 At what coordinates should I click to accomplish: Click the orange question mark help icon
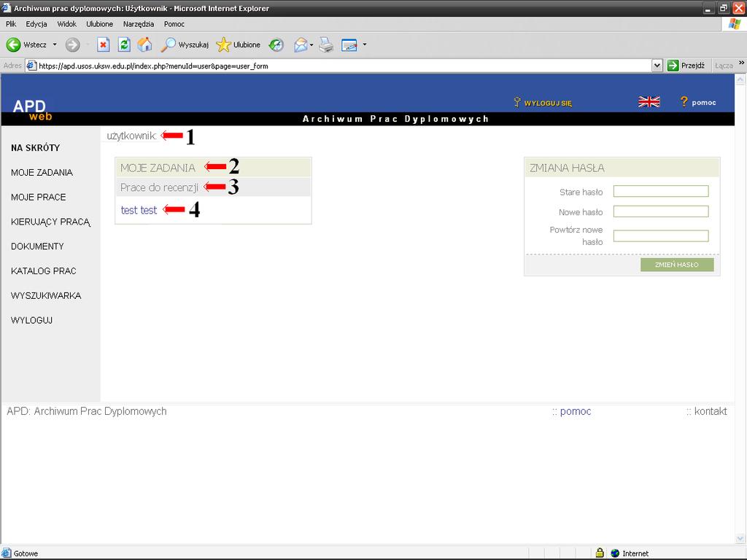click(x=684, y=101)
